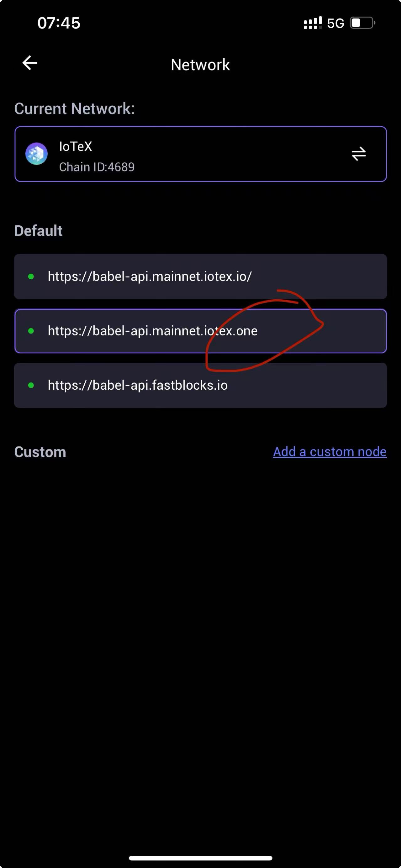The image size is (401, 868).
Task: Tap the Network page title
Action: (x=201, y=65)
